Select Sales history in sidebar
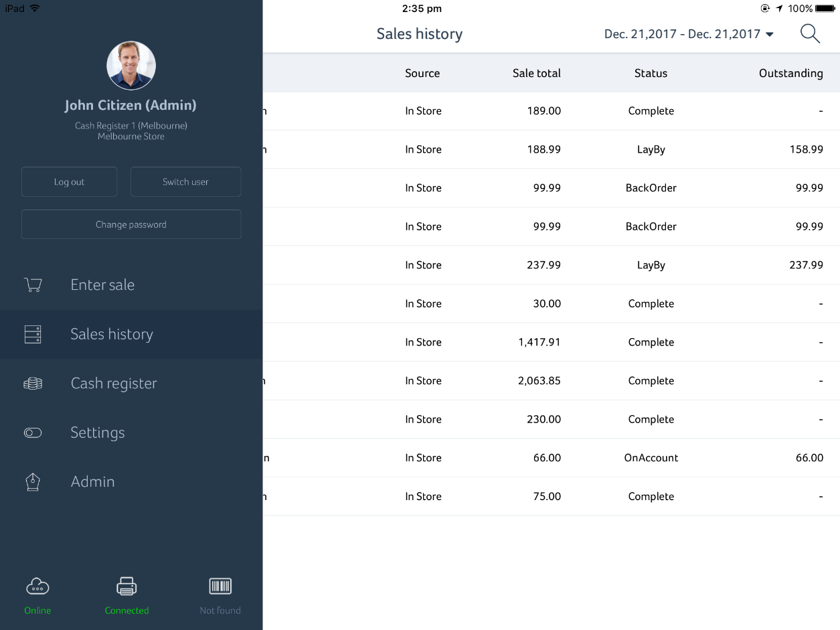This screenshot has height=630, width=840. coord(131,334)
